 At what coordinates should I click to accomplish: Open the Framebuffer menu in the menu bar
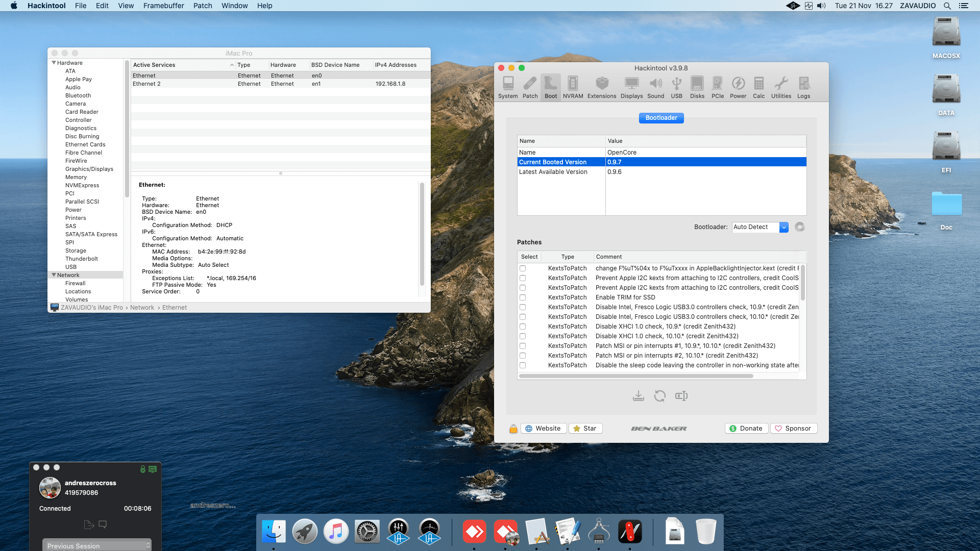click(163, 6)
